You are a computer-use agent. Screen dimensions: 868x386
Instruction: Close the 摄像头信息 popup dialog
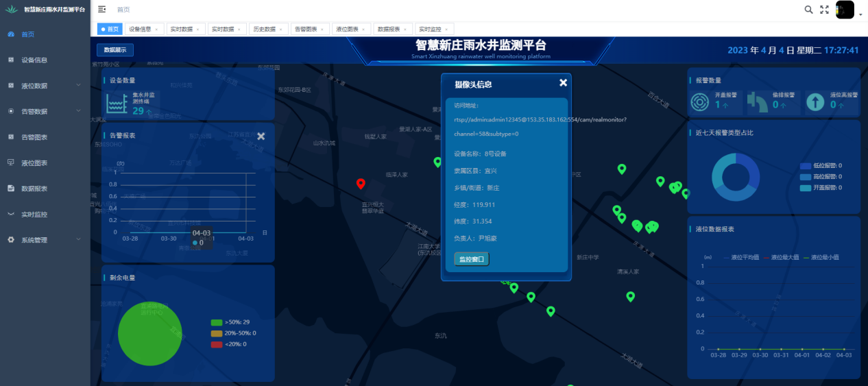tap(563, 83)
